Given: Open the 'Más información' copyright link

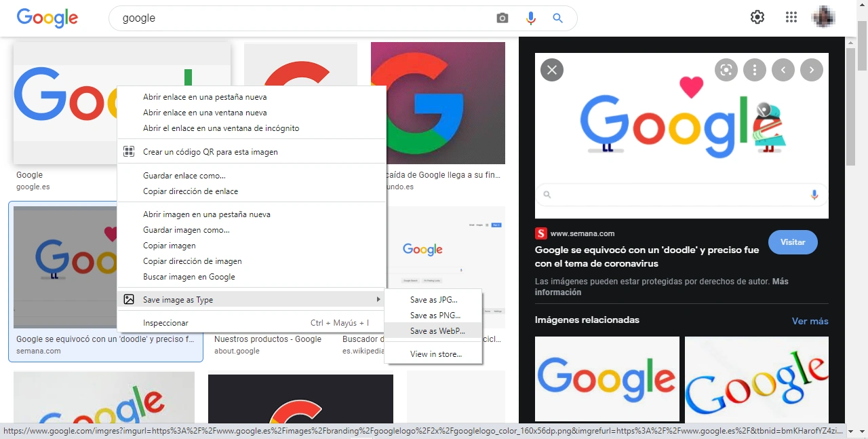Looking at the screenshot, I should 558,292.
